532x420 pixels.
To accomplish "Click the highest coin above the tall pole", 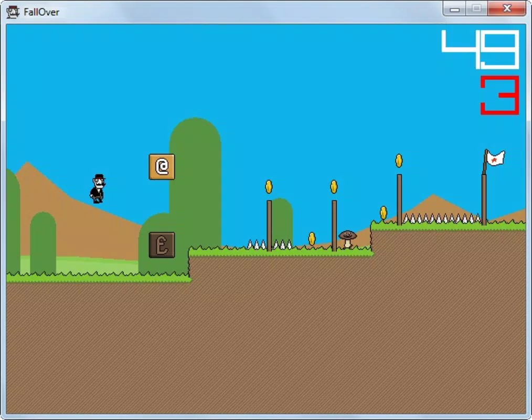I will point(399,161).
